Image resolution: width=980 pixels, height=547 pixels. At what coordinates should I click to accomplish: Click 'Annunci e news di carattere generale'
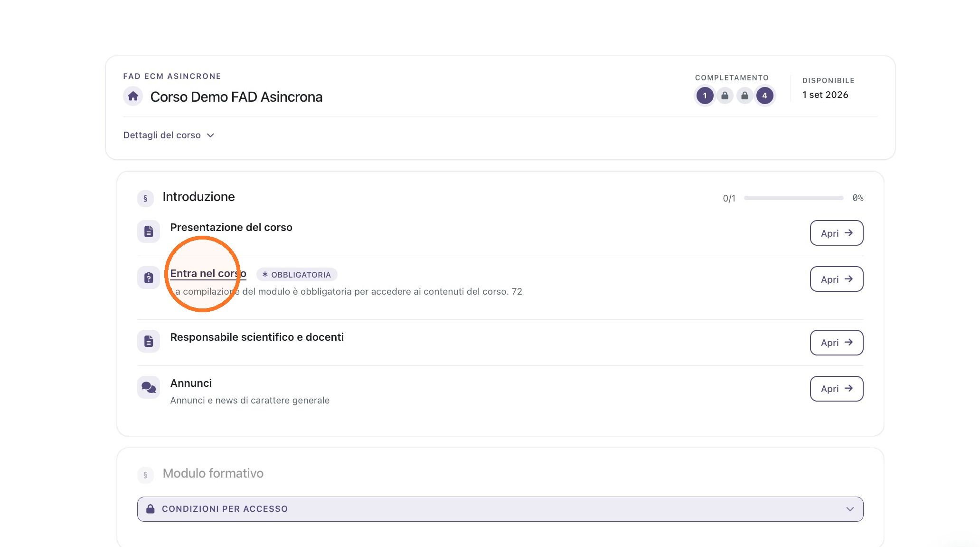250,400
